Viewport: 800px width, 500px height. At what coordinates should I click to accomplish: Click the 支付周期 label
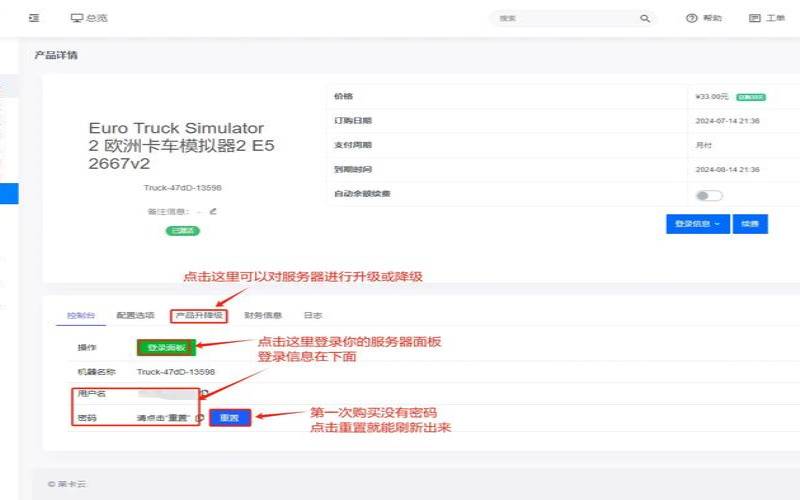click(353, 145)
